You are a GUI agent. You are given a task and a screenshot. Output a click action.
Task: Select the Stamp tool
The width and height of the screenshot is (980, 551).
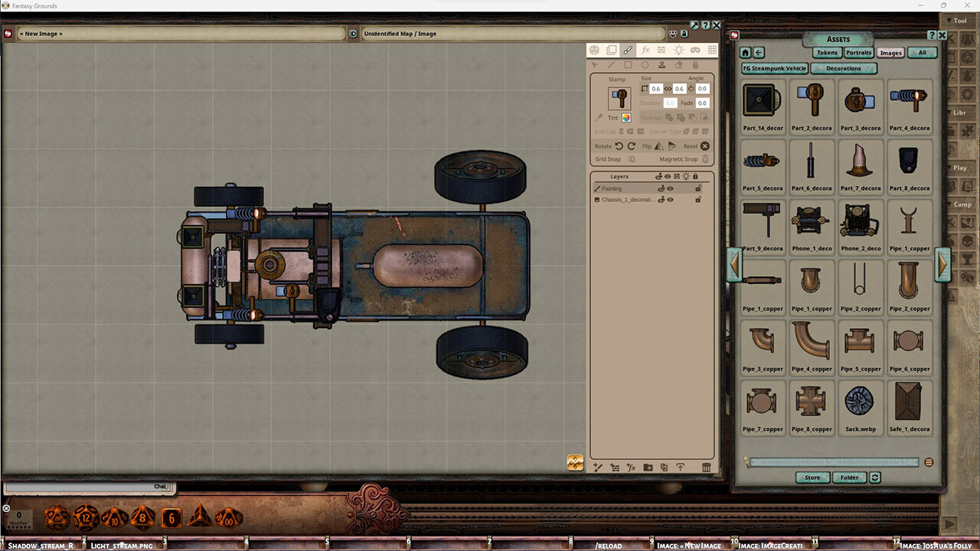click(661, 64)
